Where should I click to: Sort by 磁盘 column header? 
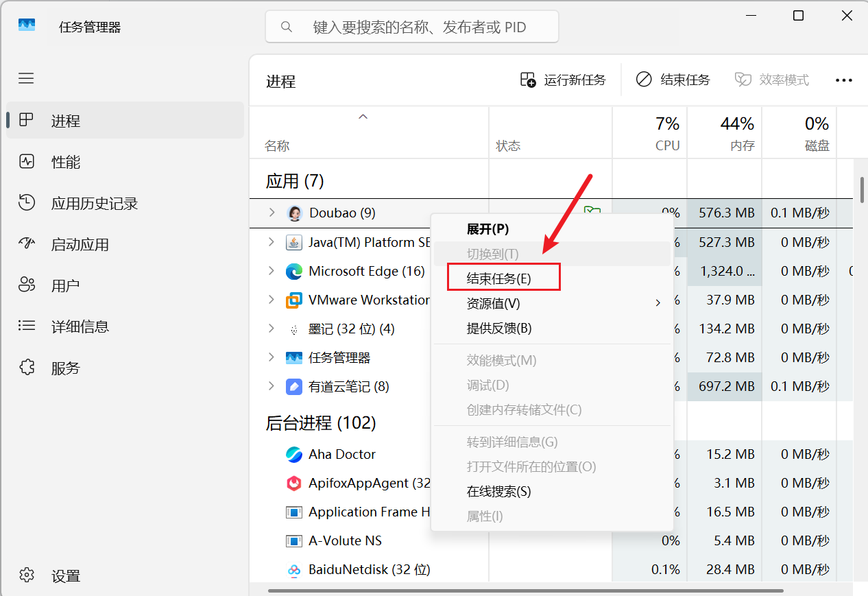[799, 133]
